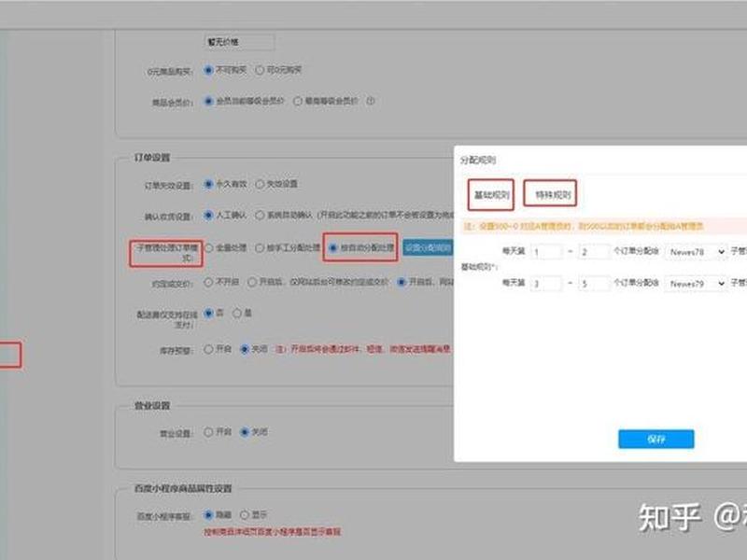The image size is (747, 560).
Task: Select 按自动分配处理 radio option
Action: (333, 247)
